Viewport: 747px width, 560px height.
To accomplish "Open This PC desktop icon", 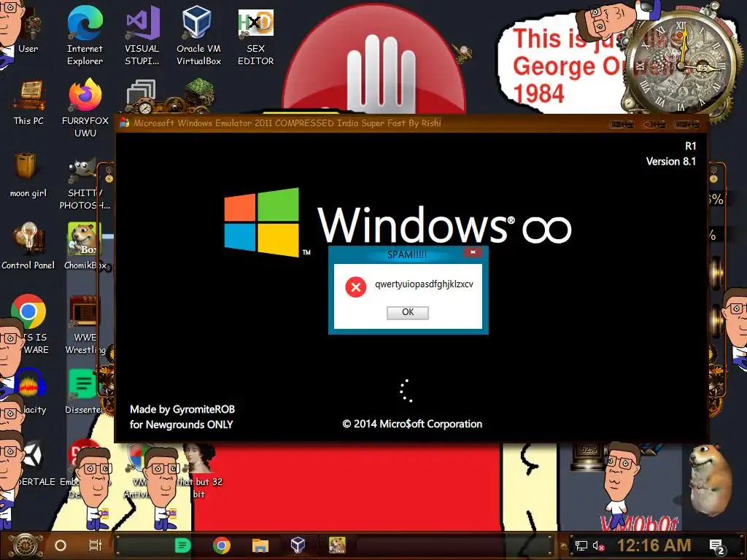I will coord(28,102).
